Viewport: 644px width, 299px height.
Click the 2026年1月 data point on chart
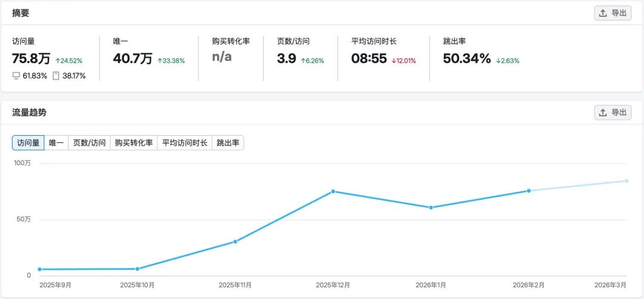[431, 207]
